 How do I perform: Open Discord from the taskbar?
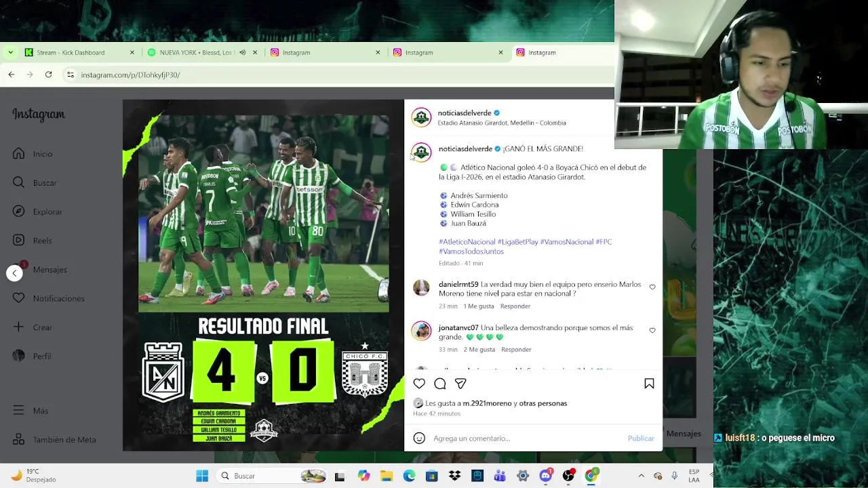coord(546,476)
